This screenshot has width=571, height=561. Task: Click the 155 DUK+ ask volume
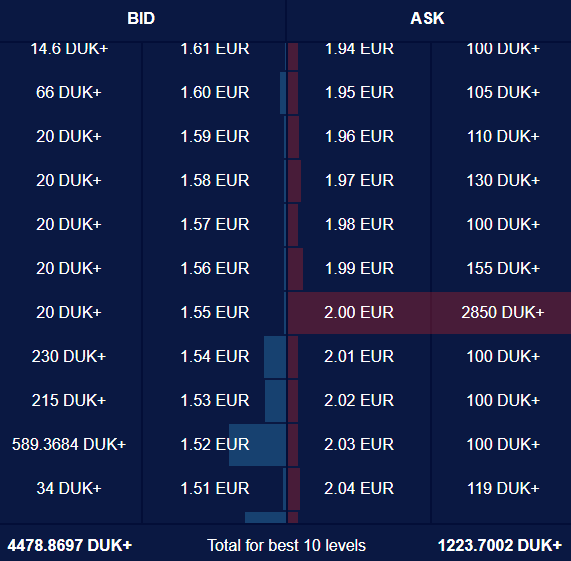coord(503,268)
